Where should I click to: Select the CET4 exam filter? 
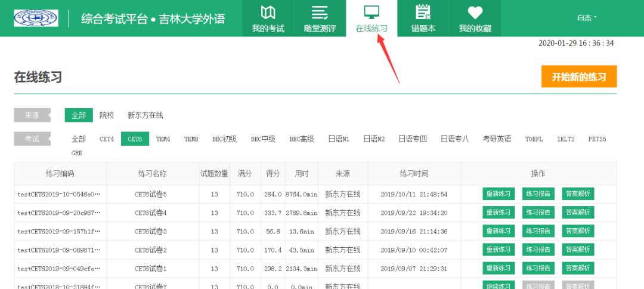pos(107,139)
